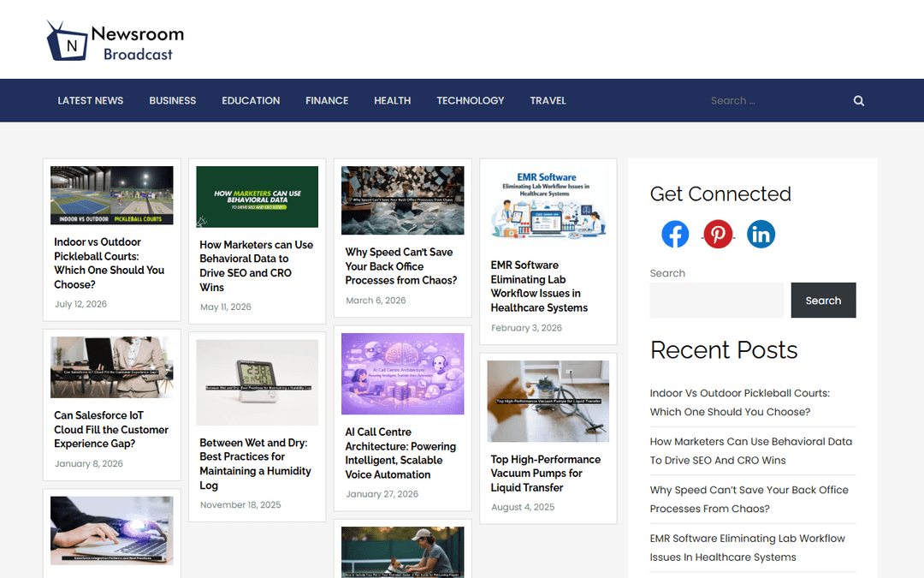Select the Education menu item
The width and height of the screenshot is (924, 578).
(x=251, y=101)
